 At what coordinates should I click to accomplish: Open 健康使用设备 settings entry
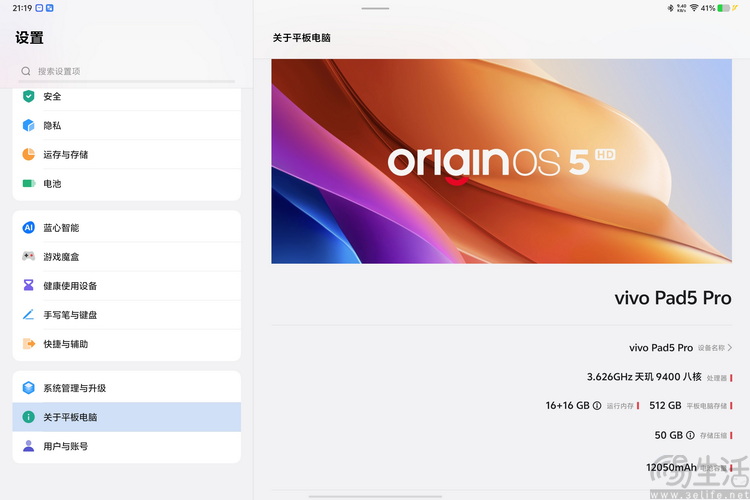pyautogui.click(x=127, y=286)
